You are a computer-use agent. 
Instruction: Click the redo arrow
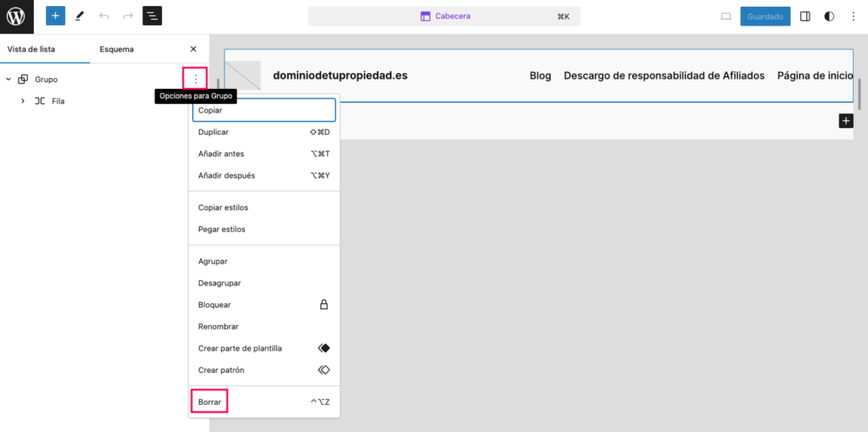[x=128, y=16]
